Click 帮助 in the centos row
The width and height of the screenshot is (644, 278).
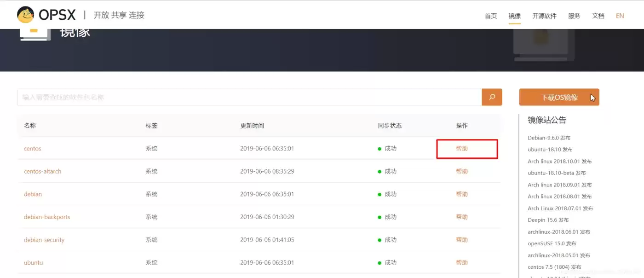coord(462,149)
